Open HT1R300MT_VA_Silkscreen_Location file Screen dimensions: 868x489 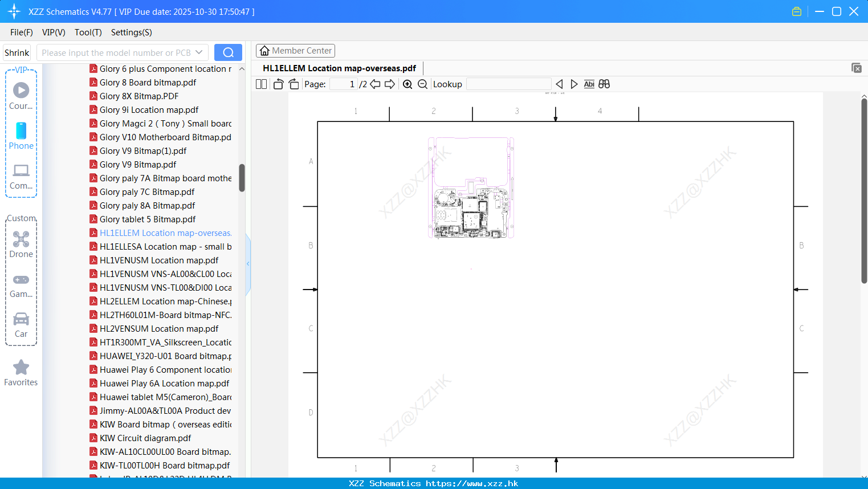point(160,343)
